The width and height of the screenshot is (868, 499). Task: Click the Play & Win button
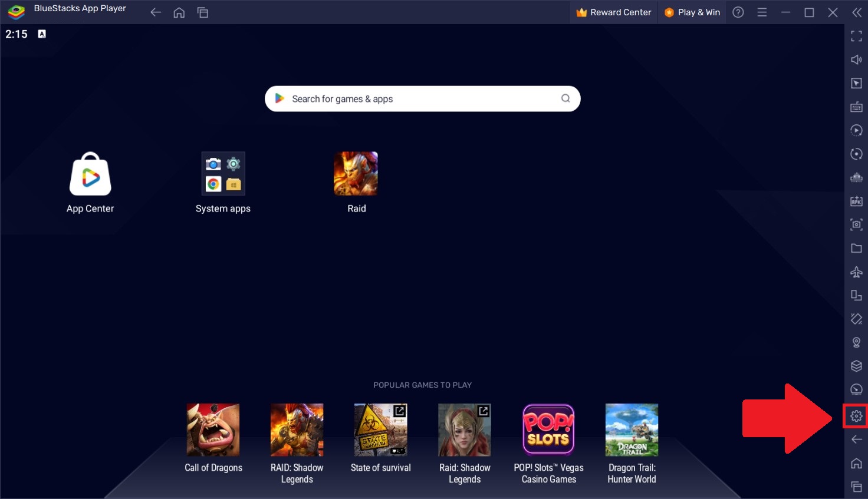[692, 12]
